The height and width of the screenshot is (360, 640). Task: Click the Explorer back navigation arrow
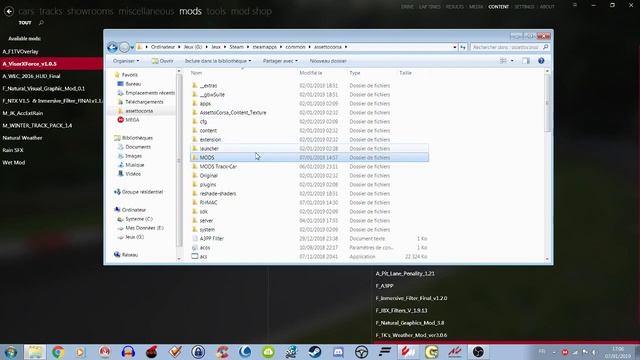(112, 47)
